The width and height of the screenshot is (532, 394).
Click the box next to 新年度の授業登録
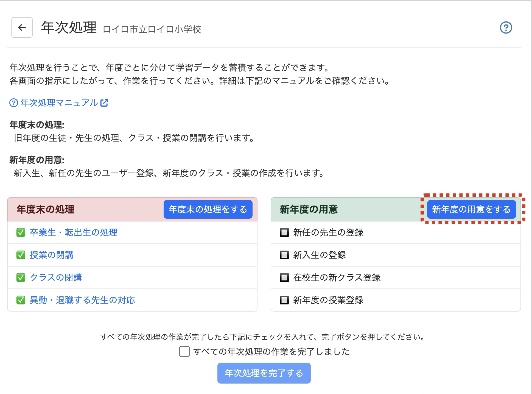click(x=284, y=300)
